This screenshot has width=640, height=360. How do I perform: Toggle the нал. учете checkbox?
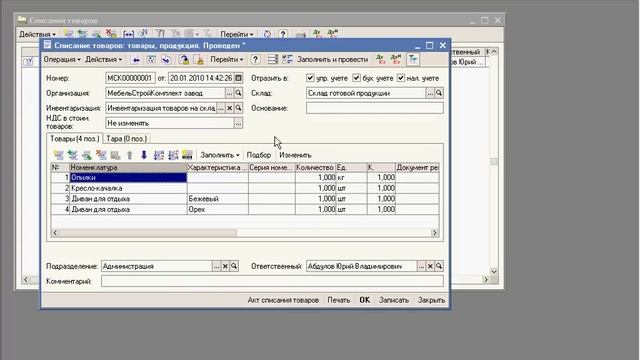(401, 78)
